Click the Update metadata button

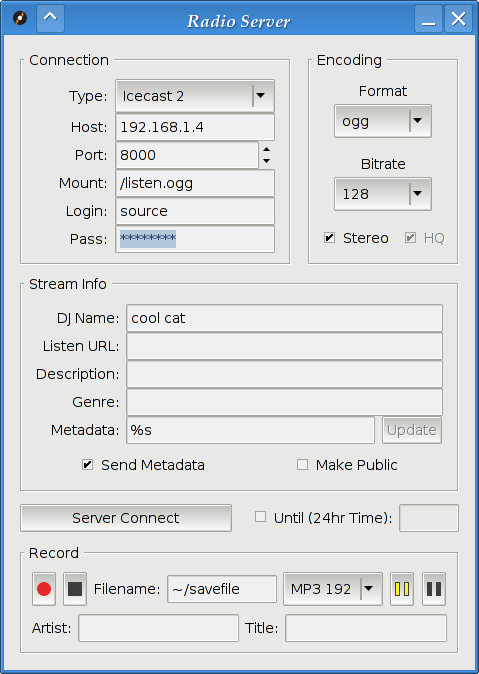[411, 430]
